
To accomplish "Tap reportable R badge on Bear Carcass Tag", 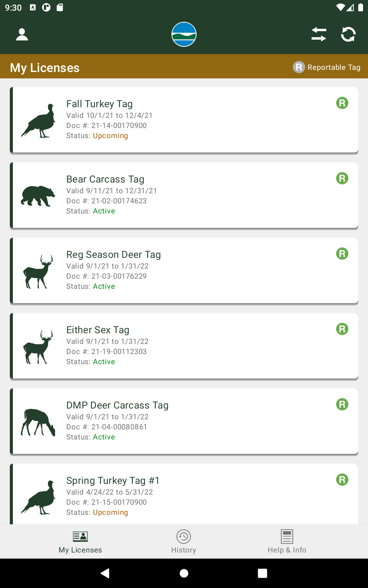I will [342, 178].
